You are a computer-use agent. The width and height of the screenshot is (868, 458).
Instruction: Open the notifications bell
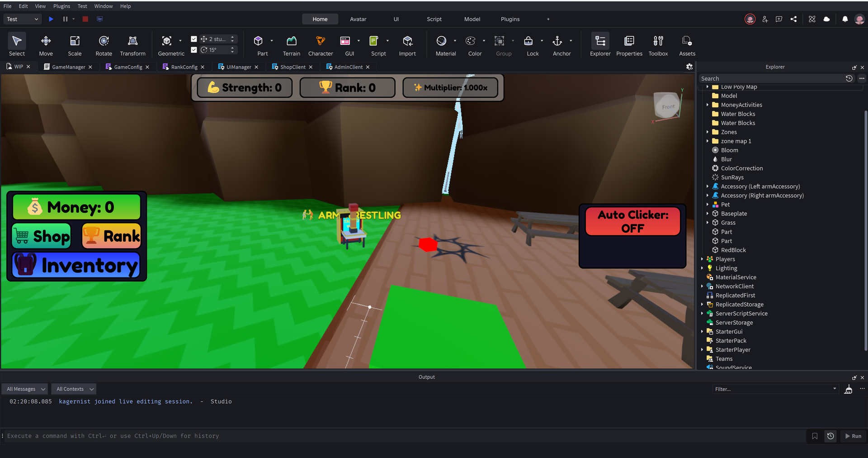click(x=845, y=19)
